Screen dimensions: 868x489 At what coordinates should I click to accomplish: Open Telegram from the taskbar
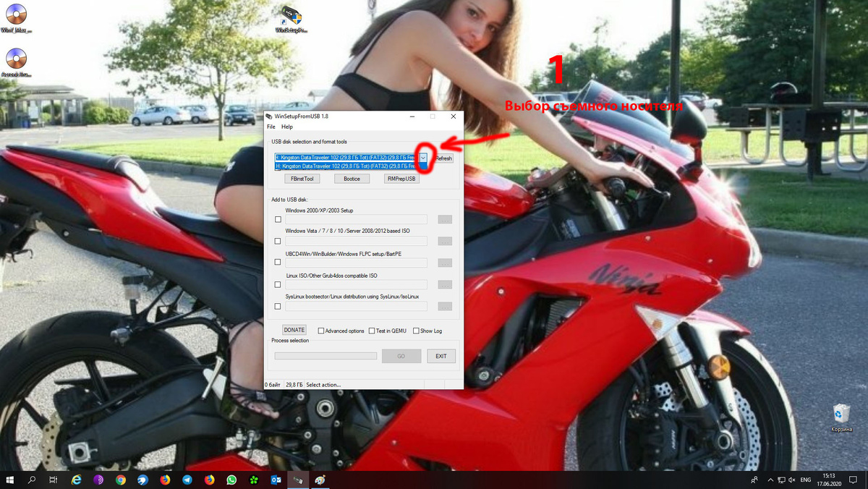pyautogui.click(x=187, y=480)
